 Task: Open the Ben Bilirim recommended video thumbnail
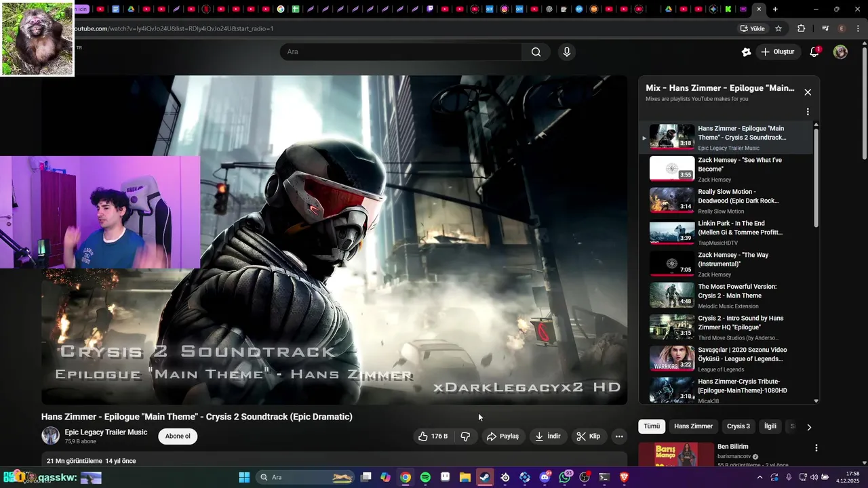[x=676, y=454]
